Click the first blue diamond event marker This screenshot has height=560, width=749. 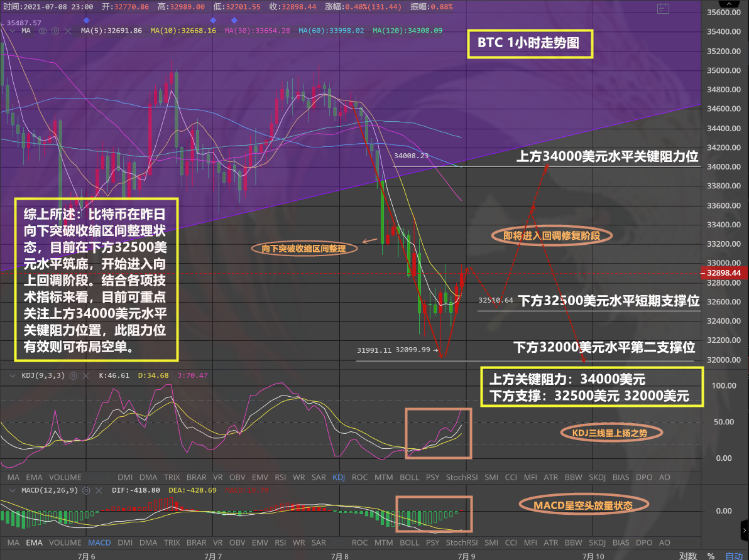point(87,21)
